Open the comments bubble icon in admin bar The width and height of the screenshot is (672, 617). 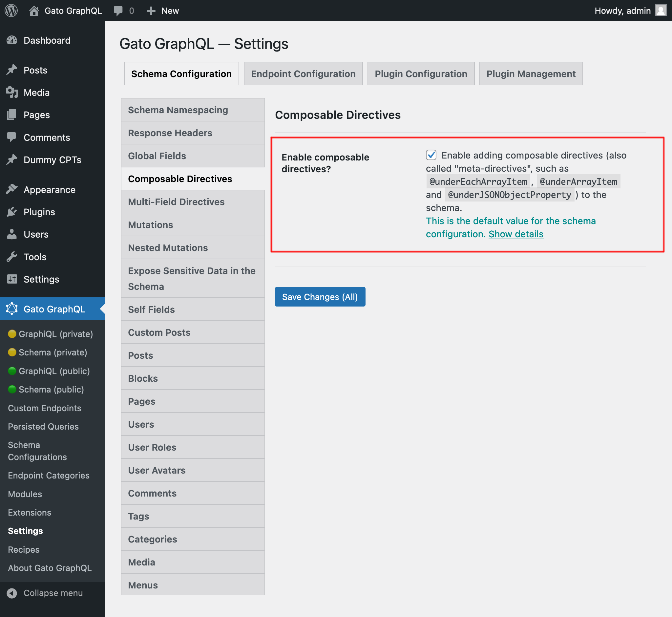(x=118, y=11)
